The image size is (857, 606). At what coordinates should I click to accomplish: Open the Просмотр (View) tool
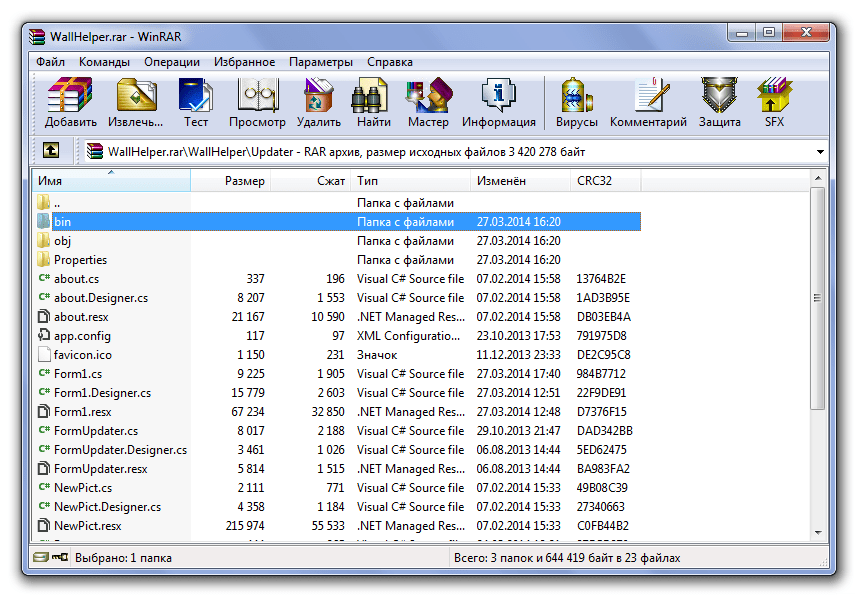click(257, 103)
